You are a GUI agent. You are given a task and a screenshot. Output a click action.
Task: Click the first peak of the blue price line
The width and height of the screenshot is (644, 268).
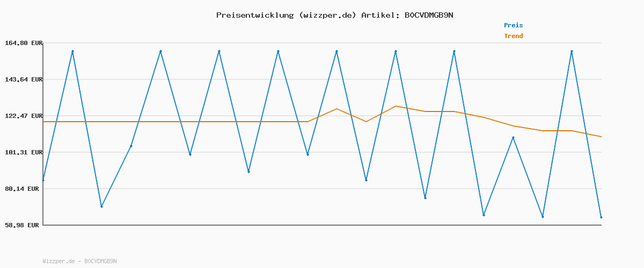point(72,51)
